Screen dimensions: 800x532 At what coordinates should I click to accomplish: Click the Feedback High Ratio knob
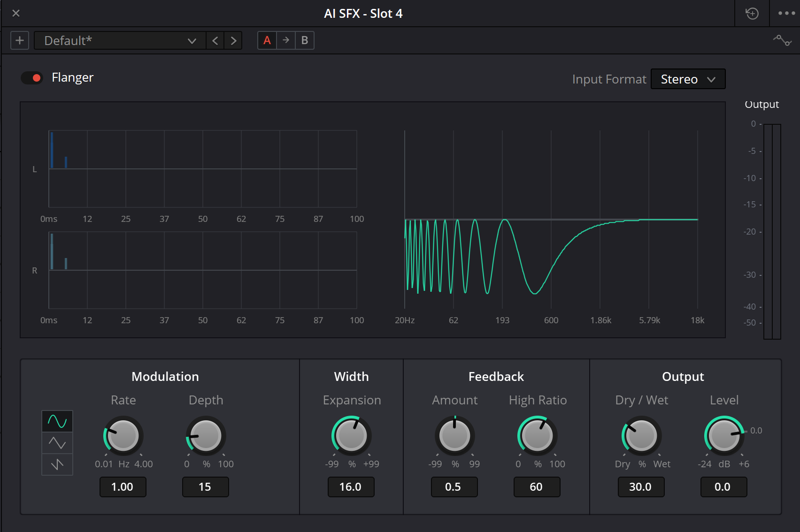click(537, 435)
